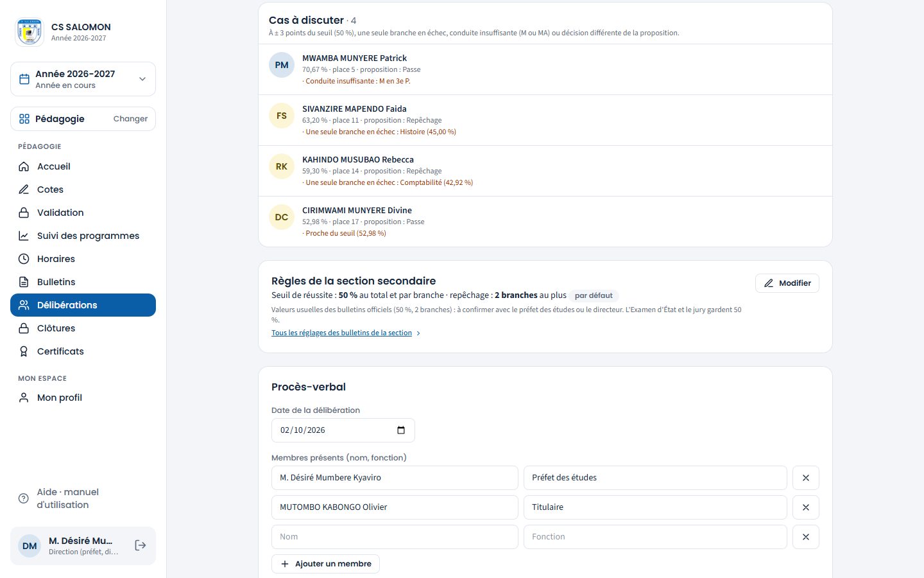Open the Validation page
The width and height of the screenshot is (924, 578).
click(x=83, y=213)
